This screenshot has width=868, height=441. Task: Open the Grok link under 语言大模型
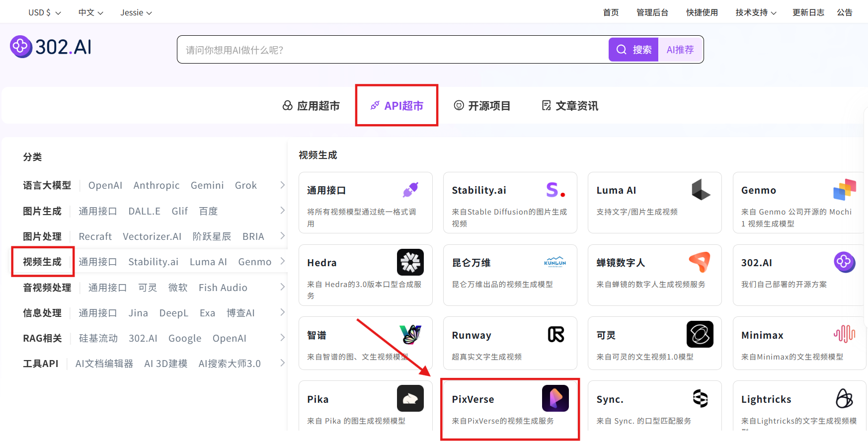[246, 185]
